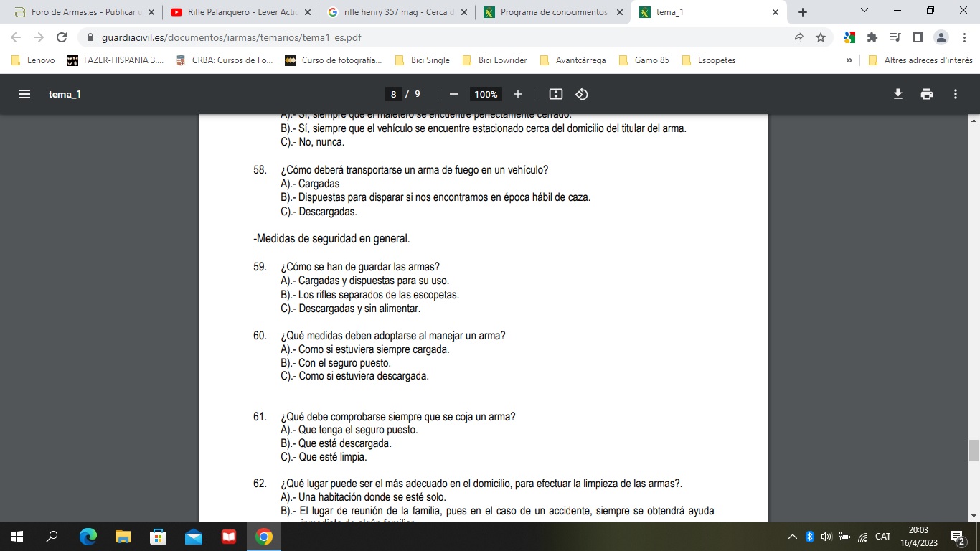Reload the current page
Image resolution: width=980 pixels, height=551 pixels.
tap(62, 37)
